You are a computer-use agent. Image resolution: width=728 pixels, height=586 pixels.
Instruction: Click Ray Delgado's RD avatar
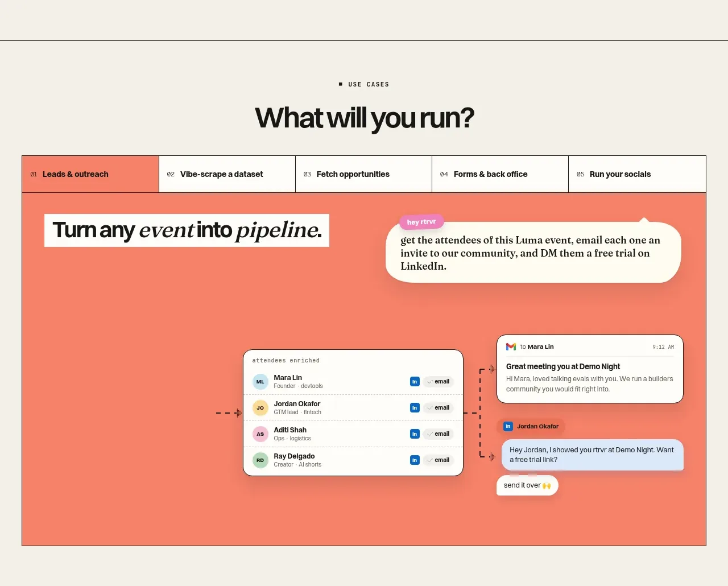click(260, 460)
